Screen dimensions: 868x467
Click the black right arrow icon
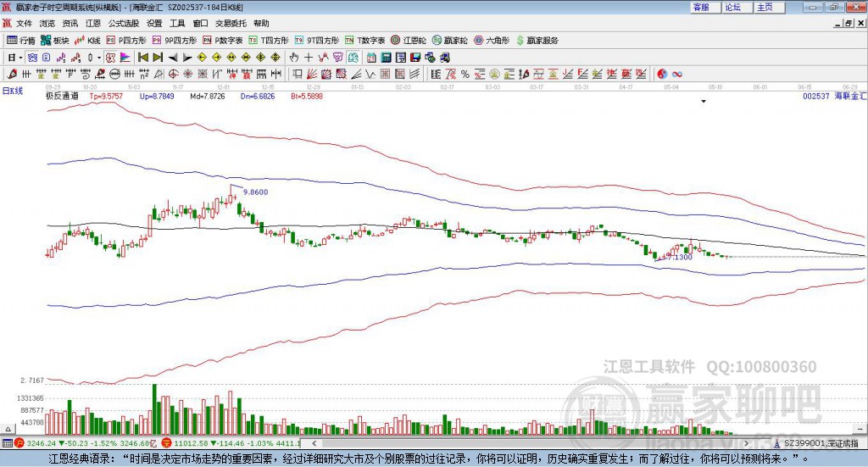(187, 58)
